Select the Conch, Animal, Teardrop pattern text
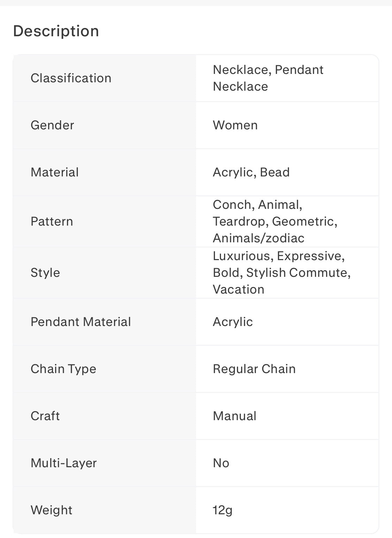The height and width of the screenshot is (538, 392). [x=275, y=221]
